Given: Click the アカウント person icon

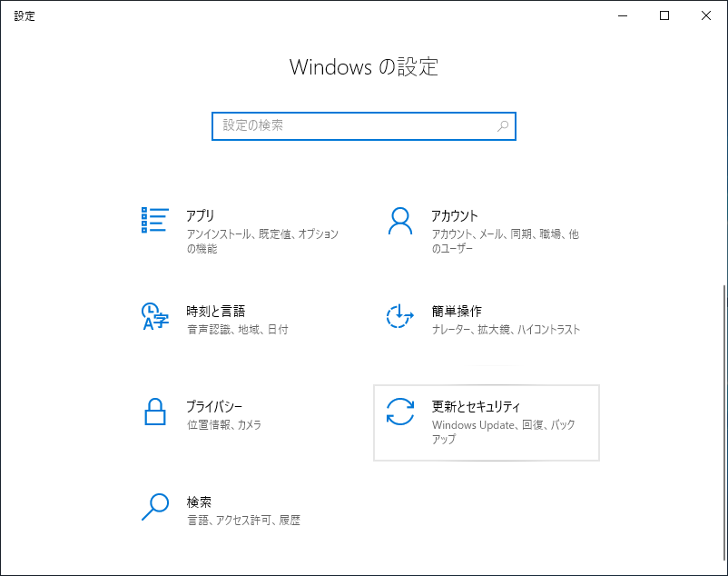Looking at the screenshot, I should tap(399, 221).
